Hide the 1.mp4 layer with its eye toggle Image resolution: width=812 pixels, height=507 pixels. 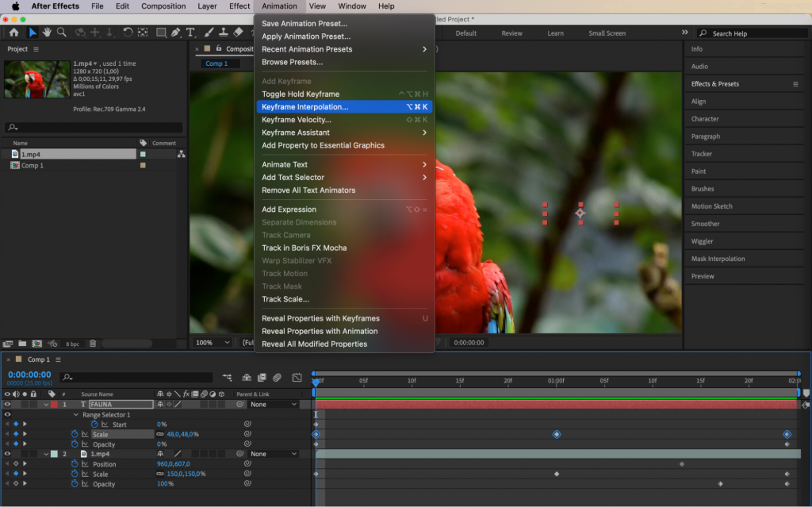click(6, 454)
